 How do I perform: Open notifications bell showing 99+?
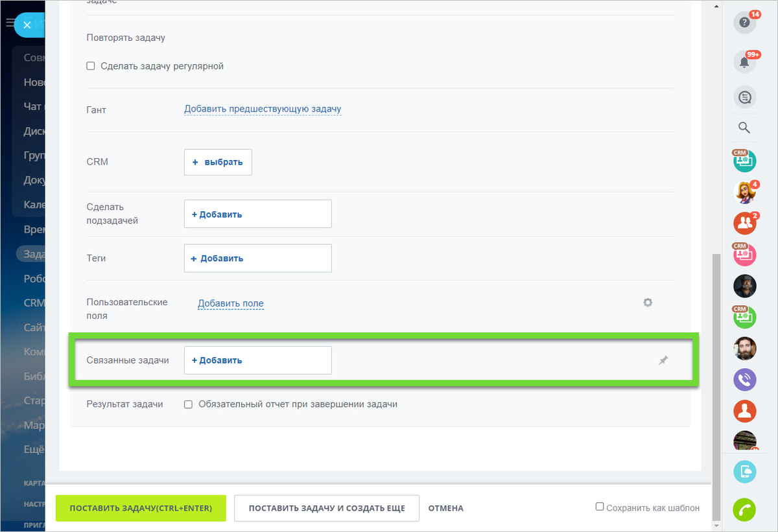tap(745, 62)
